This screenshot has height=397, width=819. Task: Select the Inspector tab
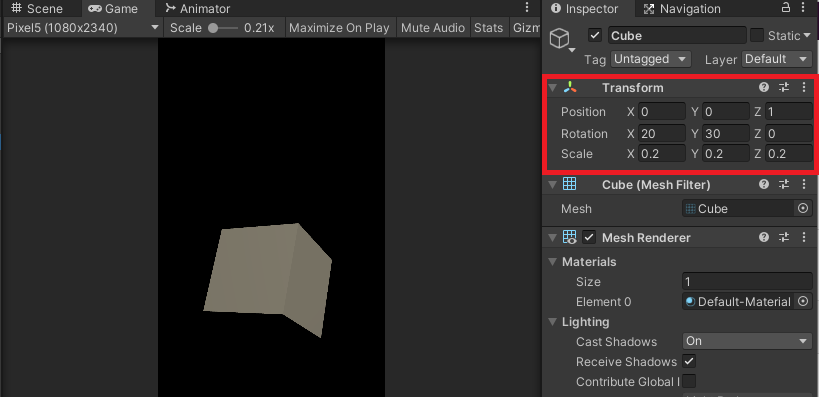pyautogui.click(x=585, y=9)
